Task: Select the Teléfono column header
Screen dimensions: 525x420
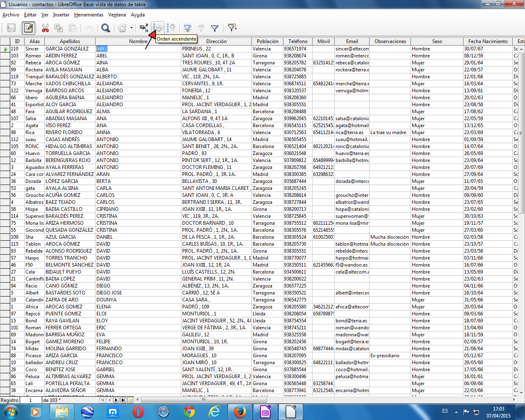Action: [298, 41]
